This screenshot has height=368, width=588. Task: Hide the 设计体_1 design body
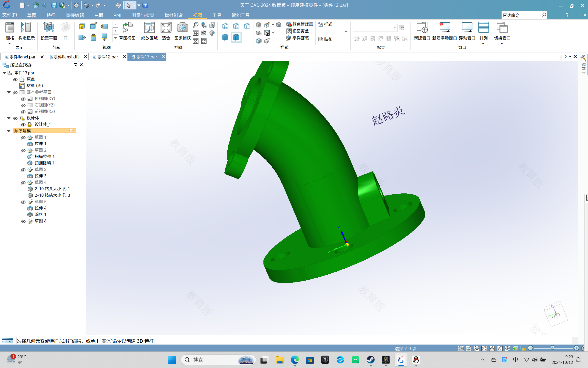tap(23, 125)
